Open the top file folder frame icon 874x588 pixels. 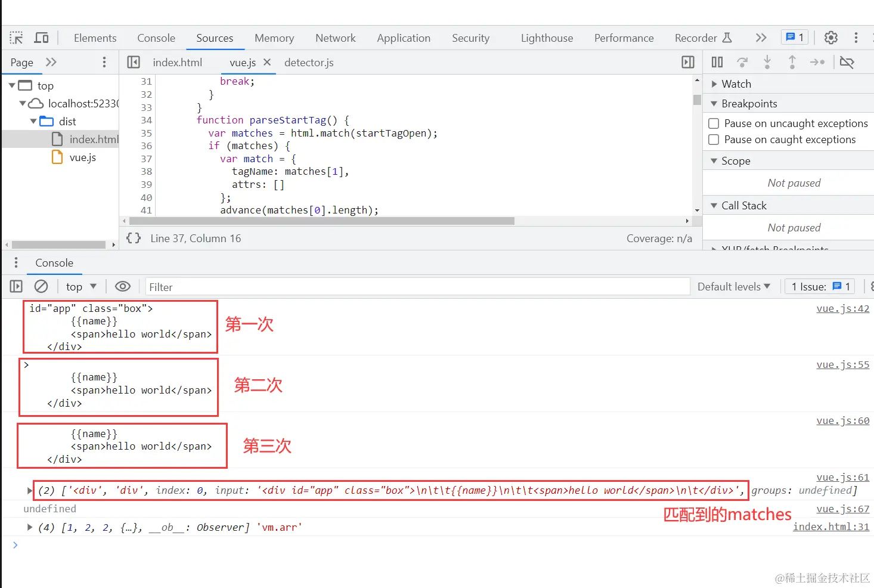click(25, 85)
